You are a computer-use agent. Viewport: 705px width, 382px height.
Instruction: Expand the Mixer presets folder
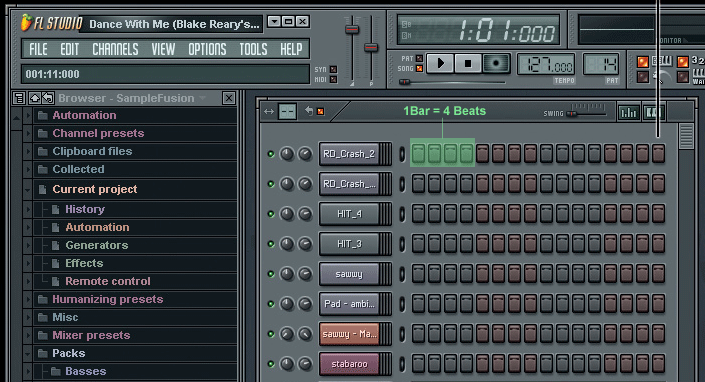(28, 335)
